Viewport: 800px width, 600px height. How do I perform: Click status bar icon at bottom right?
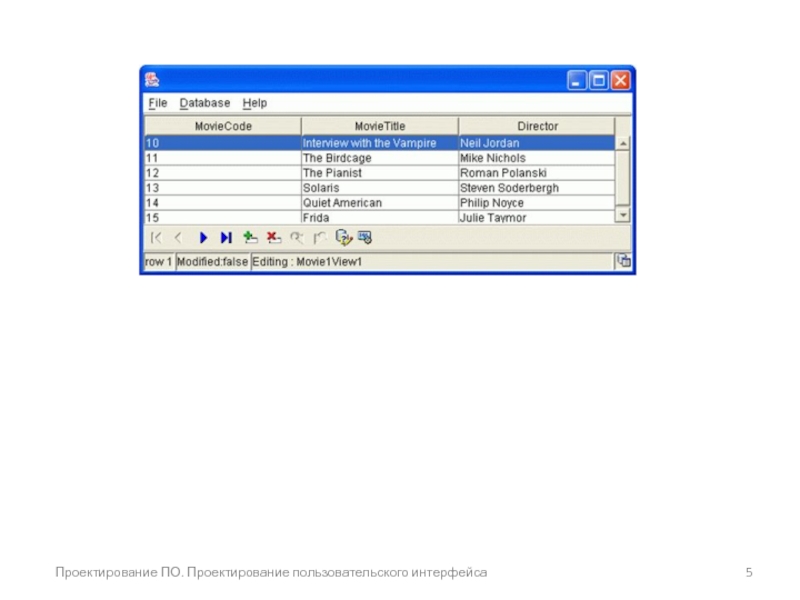(x=623, y=262)
